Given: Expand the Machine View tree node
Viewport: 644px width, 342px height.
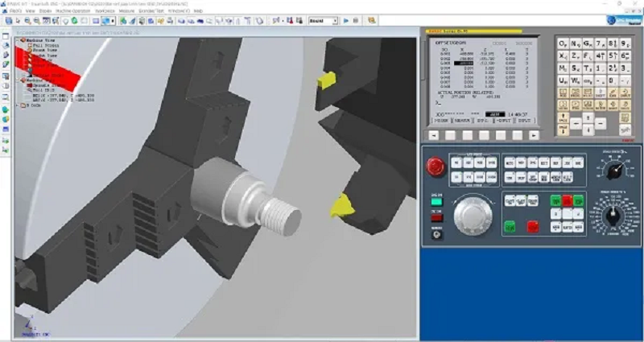Looking at the screenshot, I should point(18,40).
